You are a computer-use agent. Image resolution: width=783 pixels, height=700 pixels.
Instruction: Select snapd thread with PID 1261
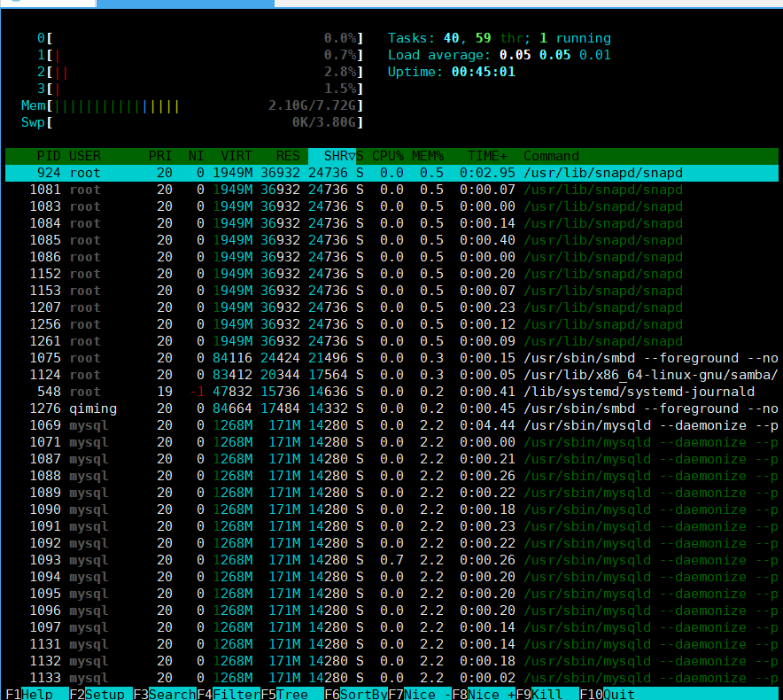coord(391,341)
